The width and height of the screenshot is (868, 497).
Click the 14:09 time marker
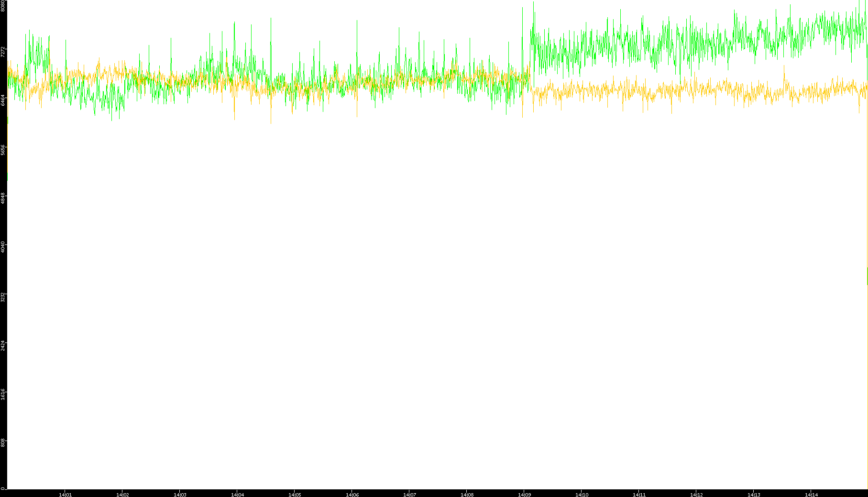point(524,494)
